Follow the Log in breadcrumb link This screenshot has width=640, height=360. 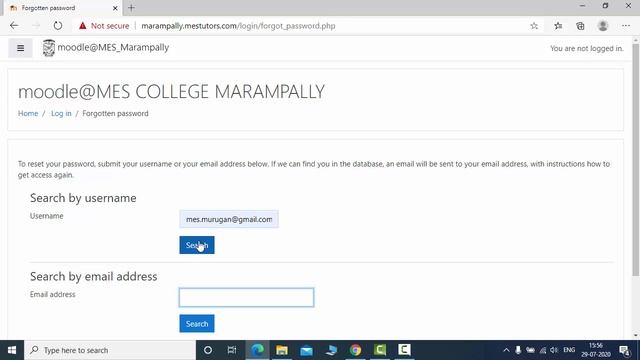pyautogui.click(x=61, y=113)
